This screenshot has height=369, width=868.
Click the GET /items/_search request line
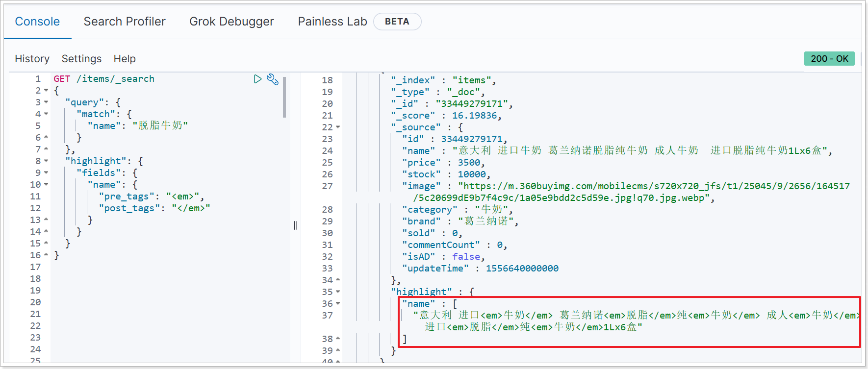coord(104,79)
